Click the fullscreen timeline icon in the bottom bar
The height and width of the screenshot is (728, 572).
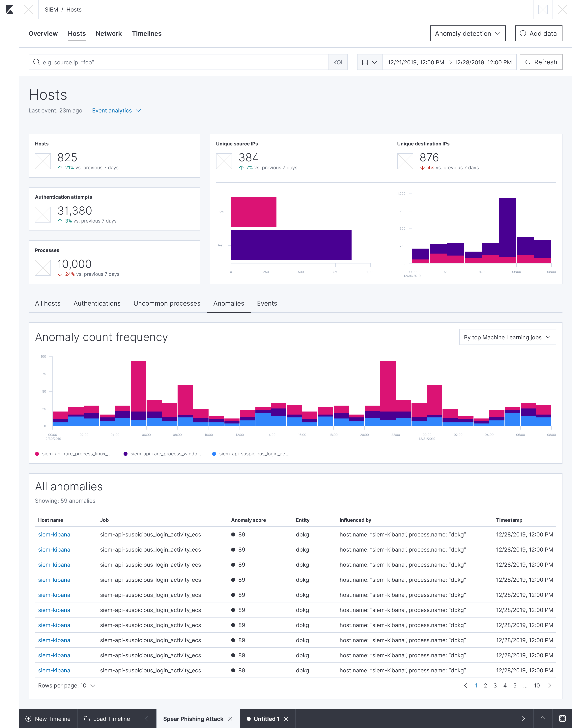(562, 719)
